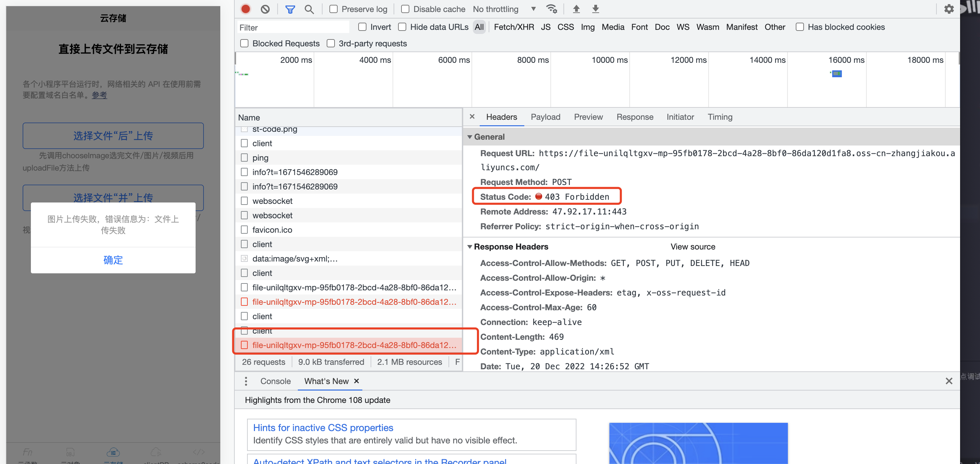The height and width of the screenshot is (464, 980).
Task: Clear the network log
Action: (265, 9)
